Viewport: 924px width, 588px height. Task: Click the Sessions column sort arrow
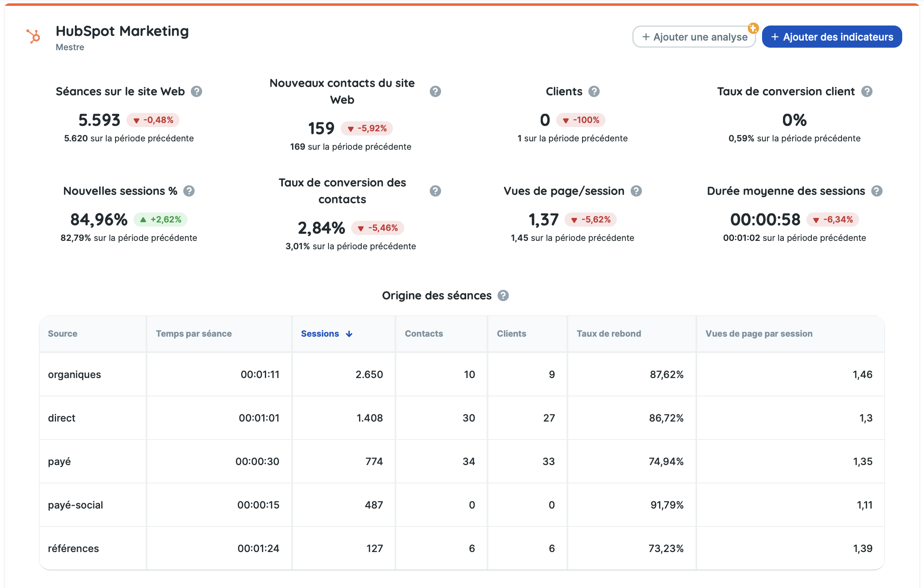[x=349, y=334]
